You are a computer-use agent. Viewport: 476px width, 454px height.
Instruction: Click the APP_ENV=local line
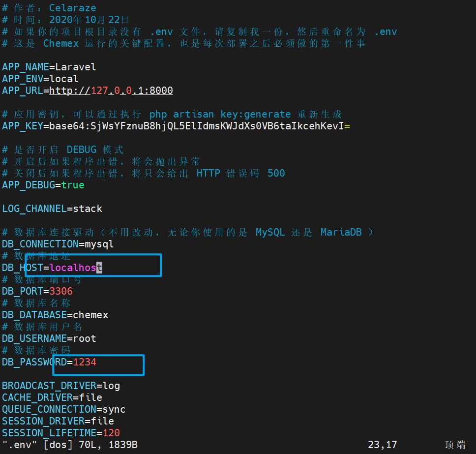(x=40, y=79)
